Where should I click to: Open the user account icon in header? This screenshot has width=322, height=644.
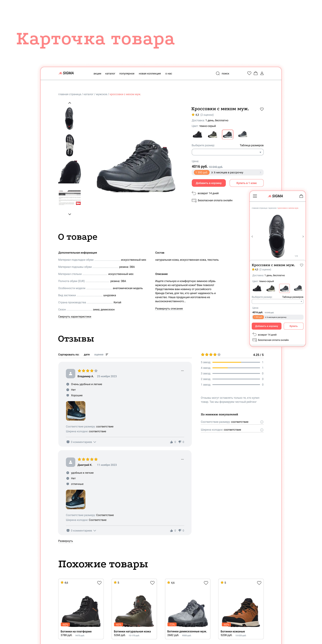[x=262, y=73]
